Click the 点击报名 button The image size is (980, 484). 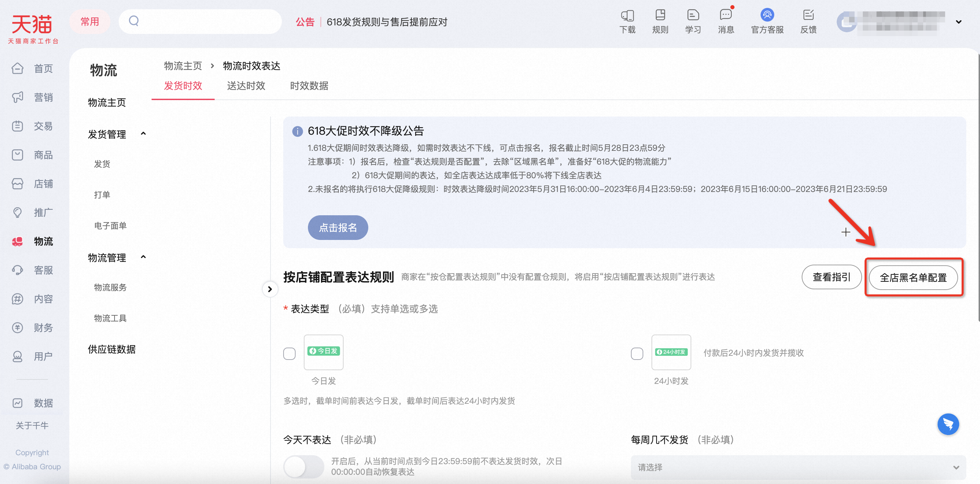pyautogui.click(x=338, y=228)
